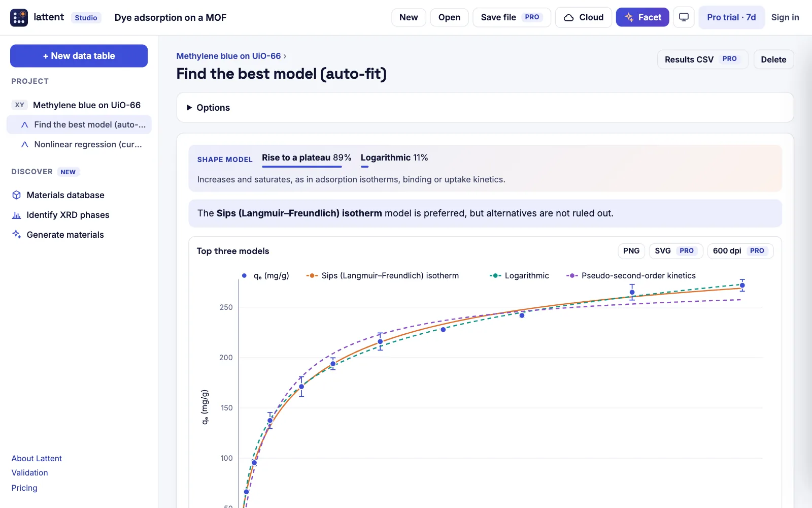This screenshot has height=508, width=812.
Task: Expand the Options disclosure triangle
Action: point(189,108)
